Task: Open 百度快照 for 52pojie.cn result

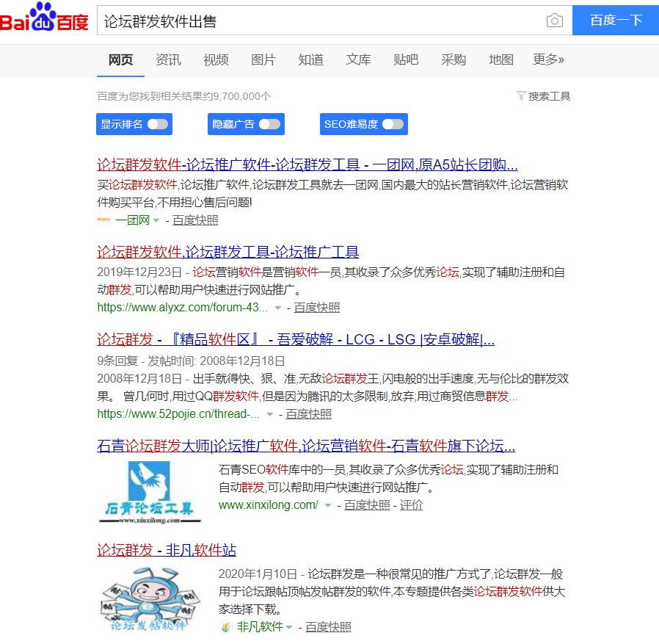Action: 309,414
